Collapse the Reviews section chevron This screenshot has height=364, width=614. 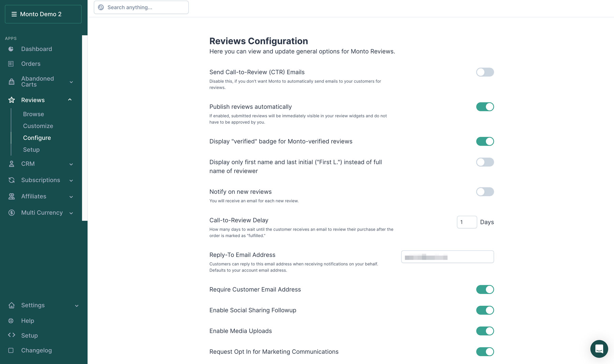70,100
